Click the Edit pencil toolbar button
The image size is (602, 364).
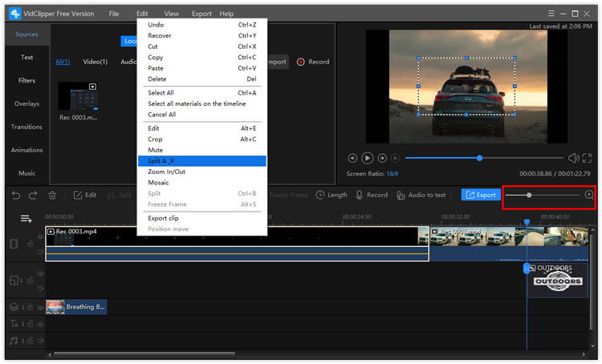click(85, 196)
